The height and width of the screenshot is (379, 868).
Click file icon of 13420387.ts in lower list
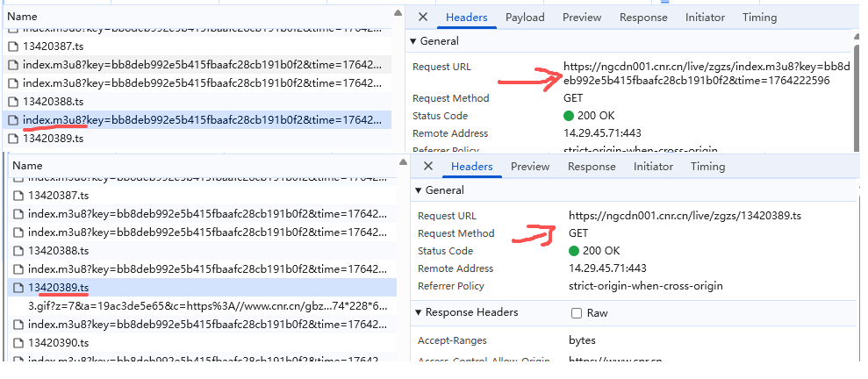click(x=18, y=196)
